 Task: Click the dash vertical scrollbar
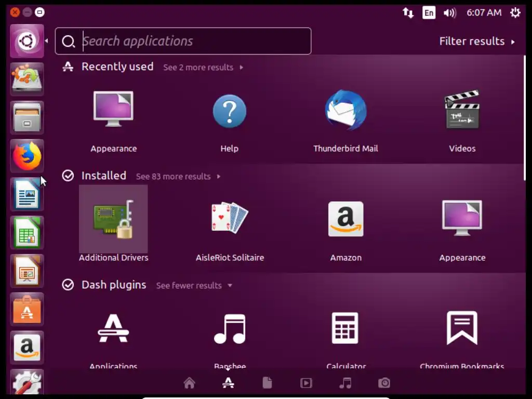point(525,118)
